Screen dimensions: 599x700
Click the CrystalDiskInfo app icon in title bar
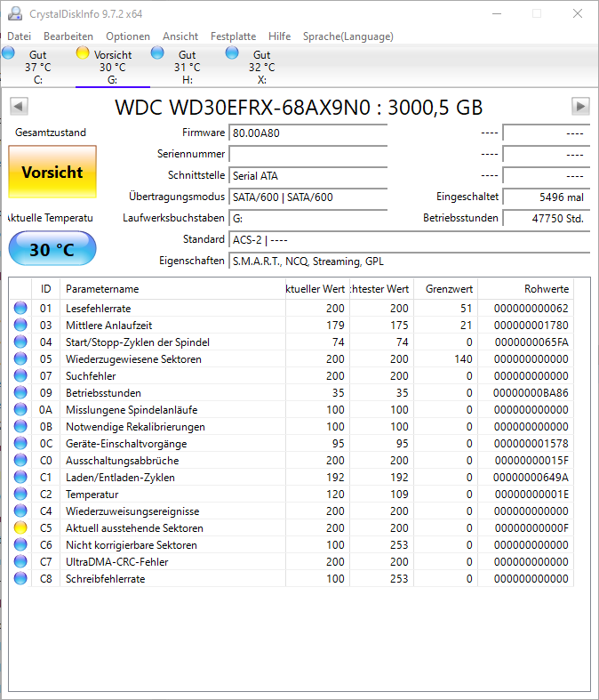click(15, 14)
